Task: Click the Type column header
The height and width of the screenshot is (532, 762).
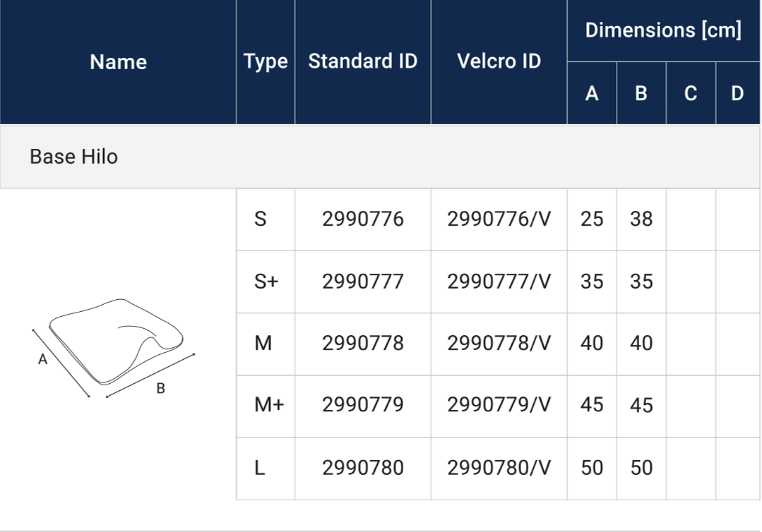Action: pyautogui.click(x=266, y=62)
